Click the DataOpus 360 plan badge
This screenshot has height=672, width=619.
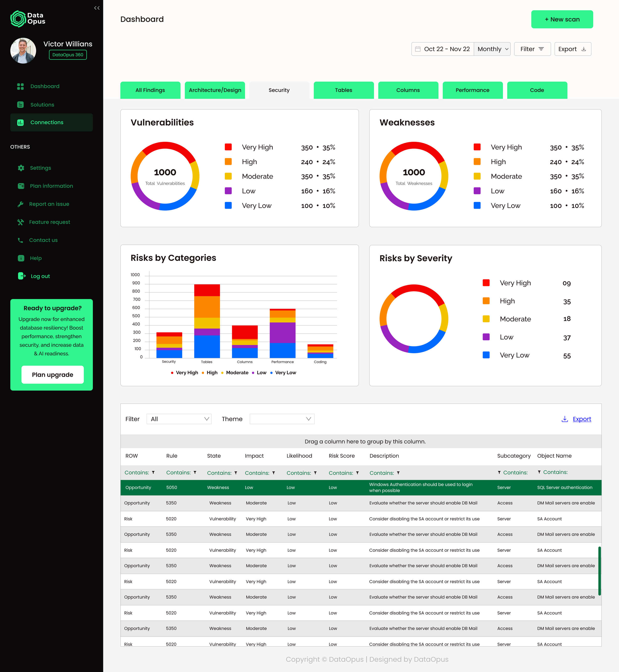coord(68,55)
